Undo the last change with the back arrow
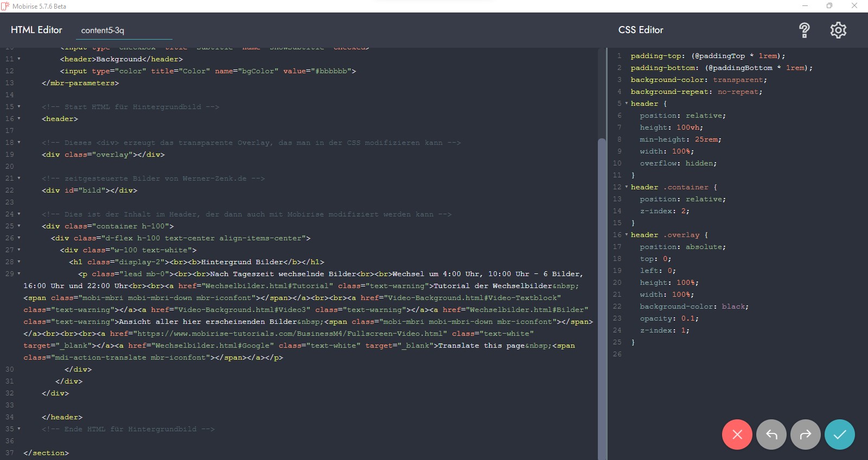The width and height of the screenshot is (868, 460). point(771,435)
